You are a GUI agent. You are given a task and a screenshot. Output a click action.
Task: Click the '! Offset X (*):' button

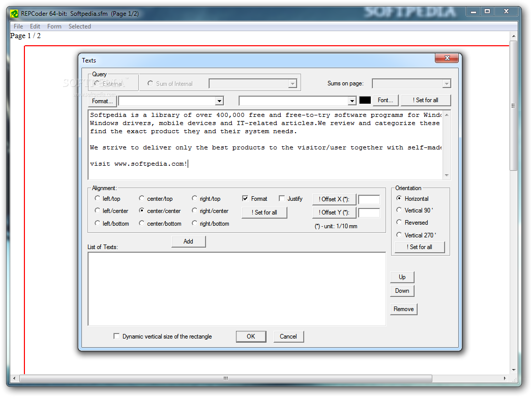334,199
